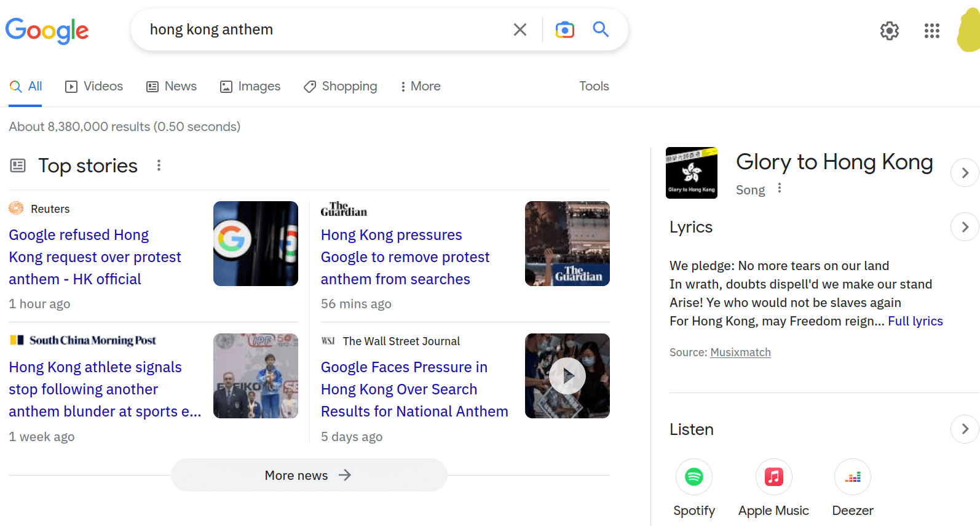
Task: Open the Images results tab
Action: point(250,86)
